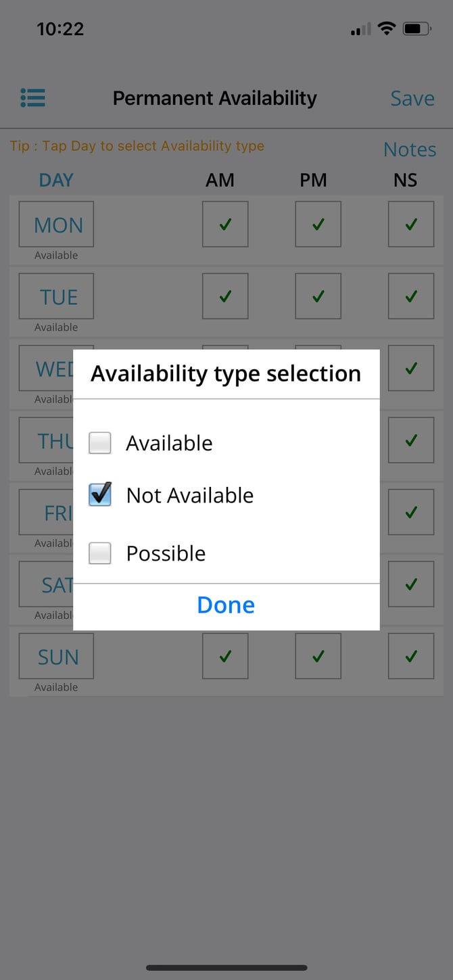This screenshot has height=980, width=453.
Task: Confirm selection with Done
Action: [226, 605]
